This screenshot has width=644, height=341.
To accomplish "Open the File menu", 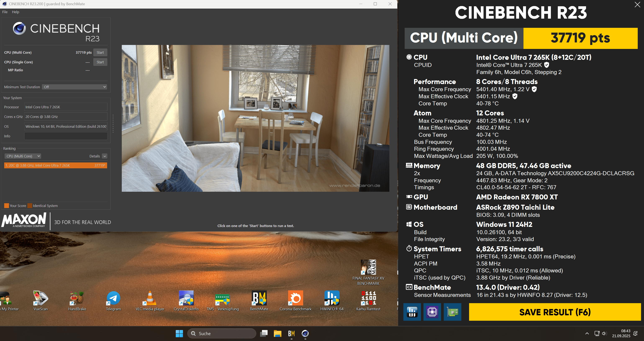I will click(x=5, y=12).
